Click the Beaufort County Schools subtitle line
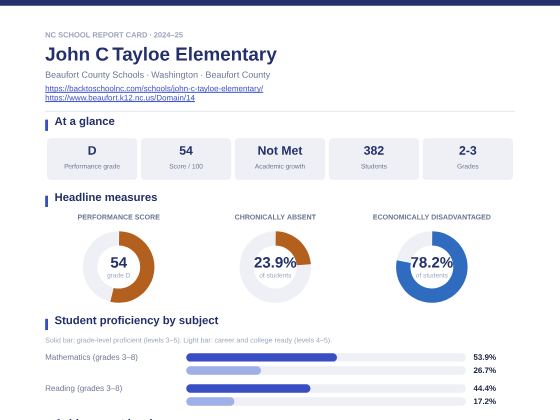 tap(158, 75)
